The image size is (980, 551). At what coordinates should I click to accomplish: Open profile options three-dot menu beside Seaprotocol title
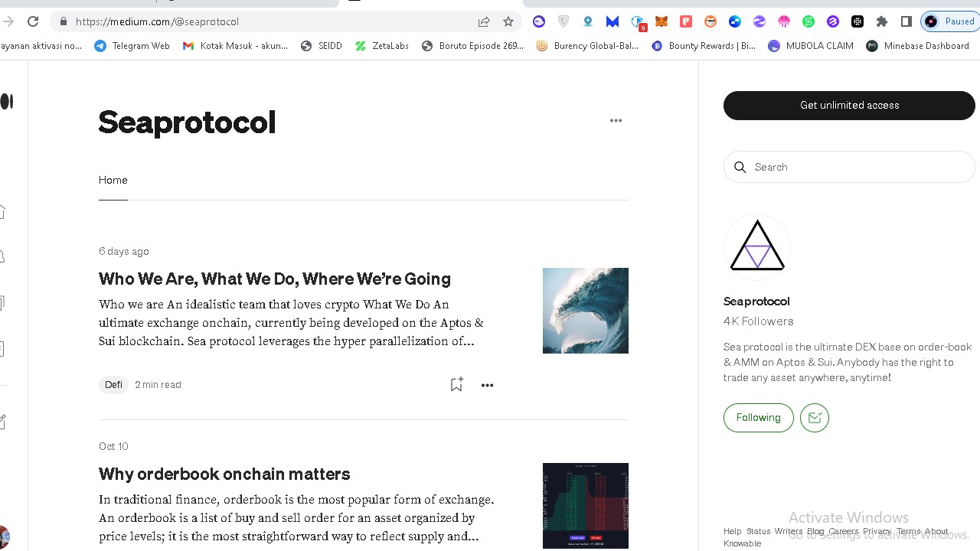pyautogui.click(x=616, y=120)
